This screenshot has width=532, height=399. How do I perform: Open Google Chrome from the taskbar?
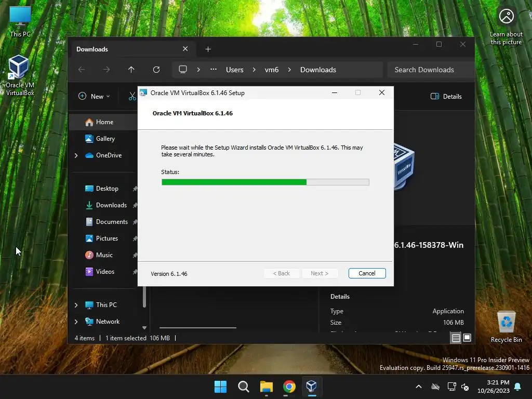coord(289,387)
